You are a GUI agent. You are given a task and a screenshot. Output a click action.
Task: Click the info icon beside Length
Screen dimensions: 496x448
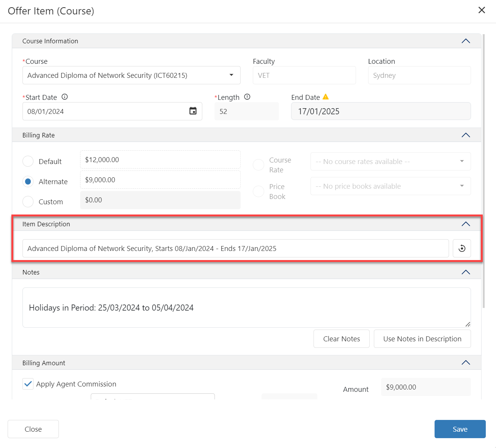[247, 97]
